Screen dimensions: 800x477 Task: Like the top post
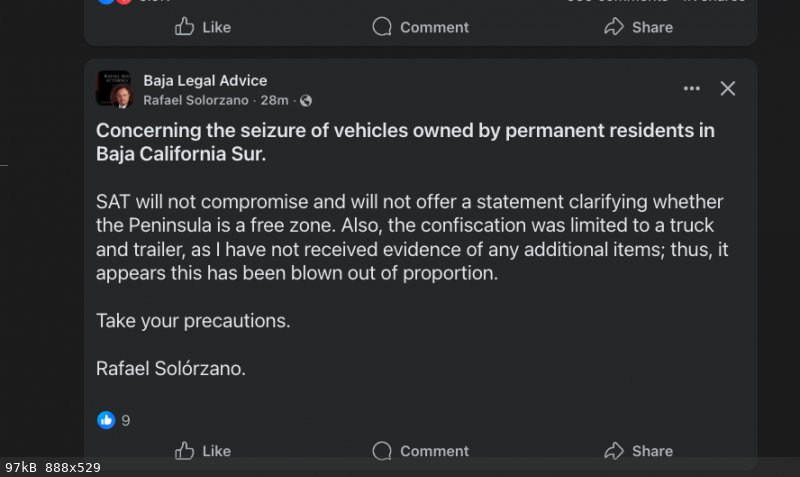coord(203,27)
